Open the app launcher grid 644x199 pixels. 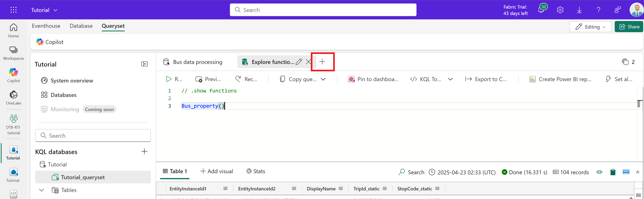[x=14, y=10]
